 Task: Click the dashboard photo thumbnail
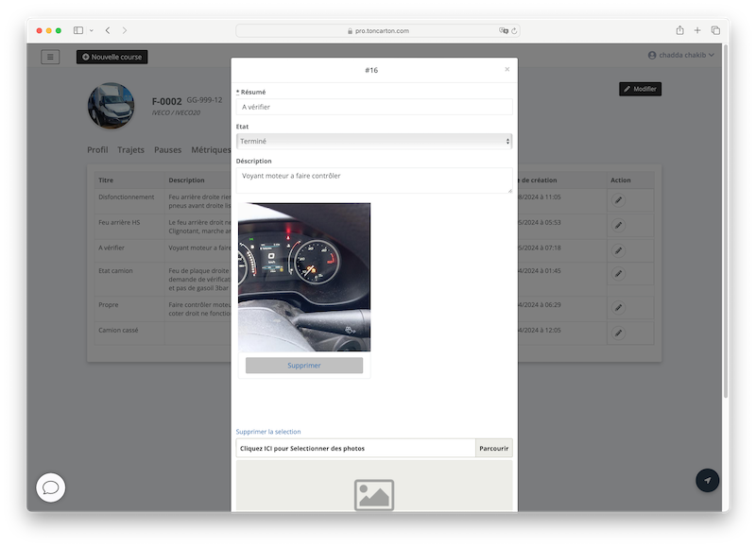point(303,277)
